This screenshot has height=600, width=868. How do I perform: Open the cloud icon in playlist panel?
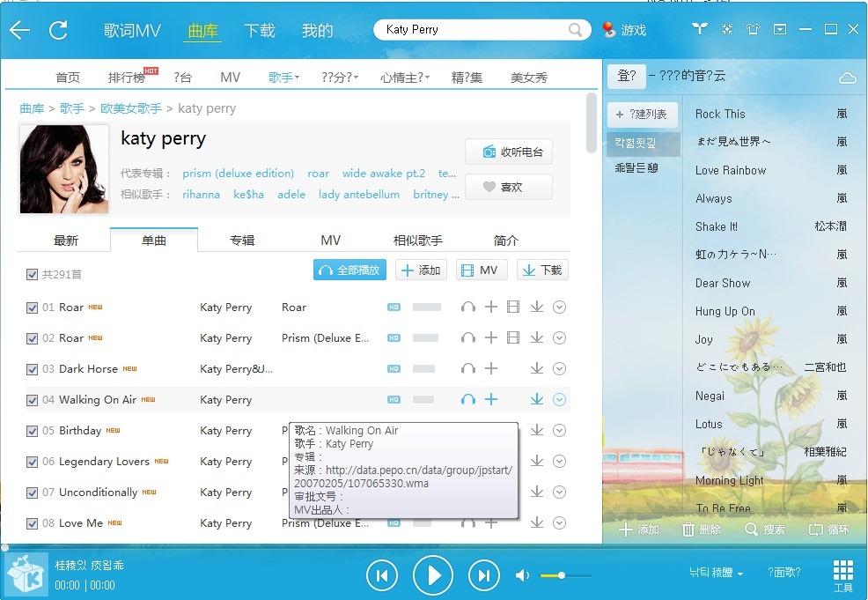point(847,78)
